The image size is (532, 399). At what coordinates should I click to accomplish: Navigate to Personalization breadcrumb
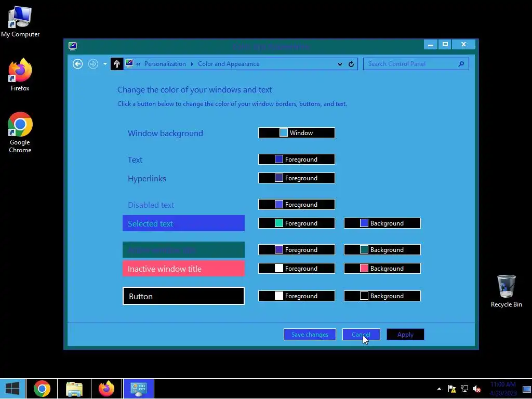click(165, 64)
